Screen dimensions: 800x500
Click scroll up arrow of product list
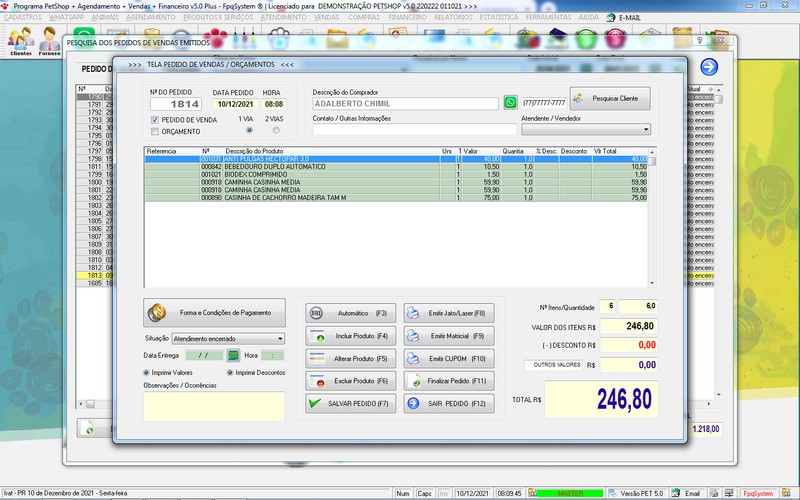[x=652, y=152]
